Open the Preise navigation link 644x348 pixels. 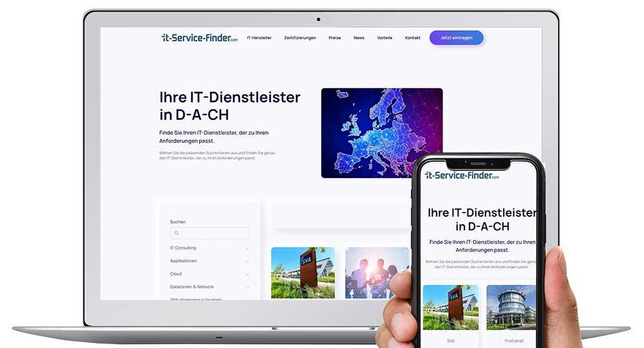(x=335, y=38)
